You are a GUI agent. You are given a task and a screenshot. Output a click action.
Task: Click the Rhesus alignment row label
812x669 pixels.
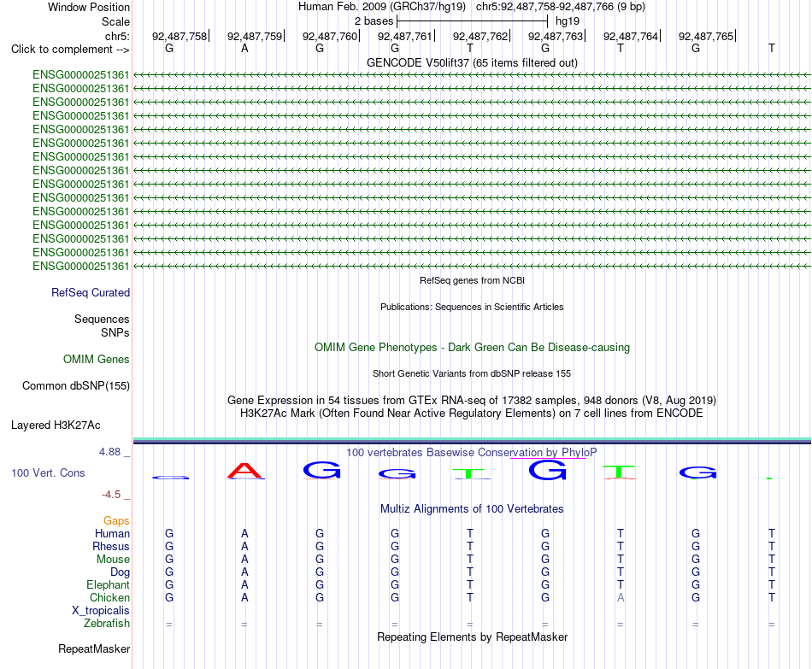(x=111, y=547)
